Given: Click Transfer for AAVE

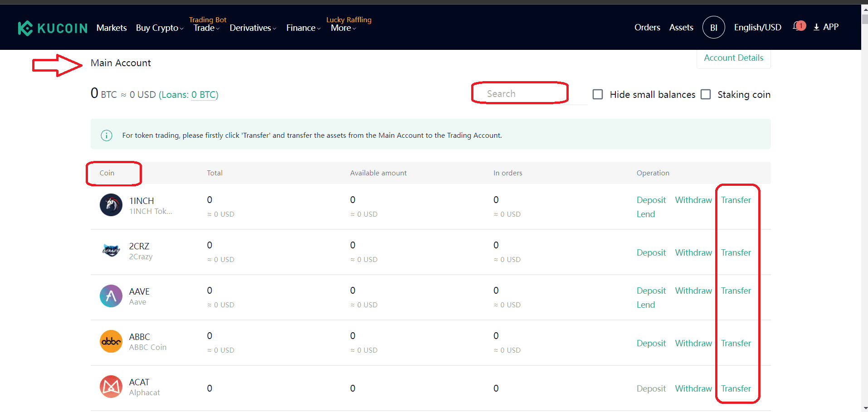Looking at the screenshot, I should tap(736, 291).
